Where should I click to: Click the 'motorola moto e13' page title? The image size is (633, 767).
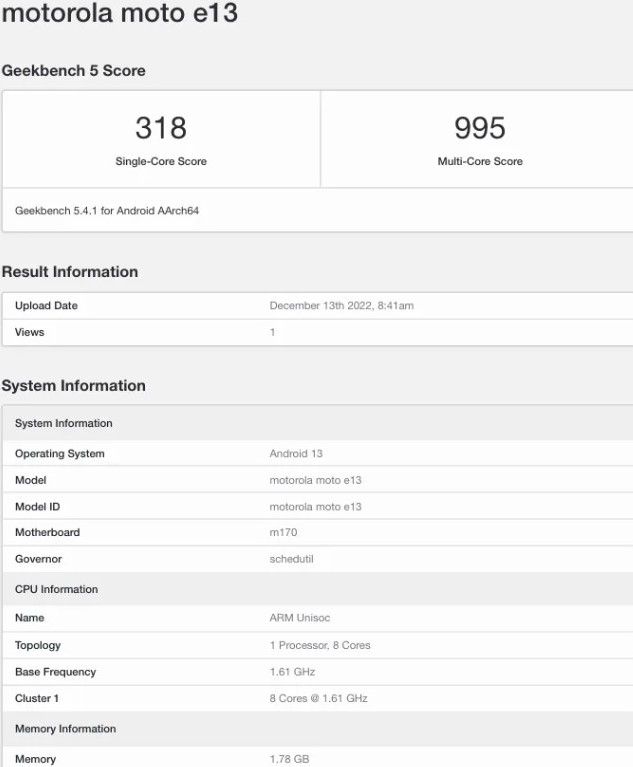coord(120,12)
